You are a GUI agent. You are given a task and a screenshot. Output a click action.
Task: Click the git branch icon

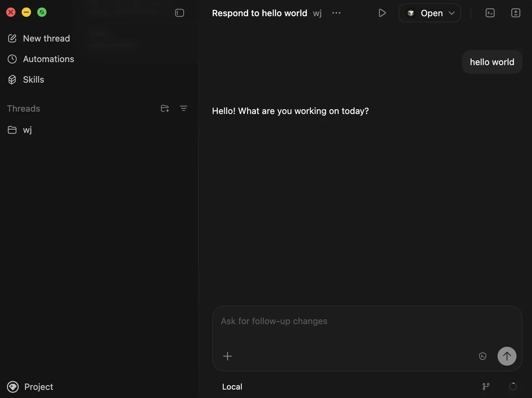click(x=486, y=387)
